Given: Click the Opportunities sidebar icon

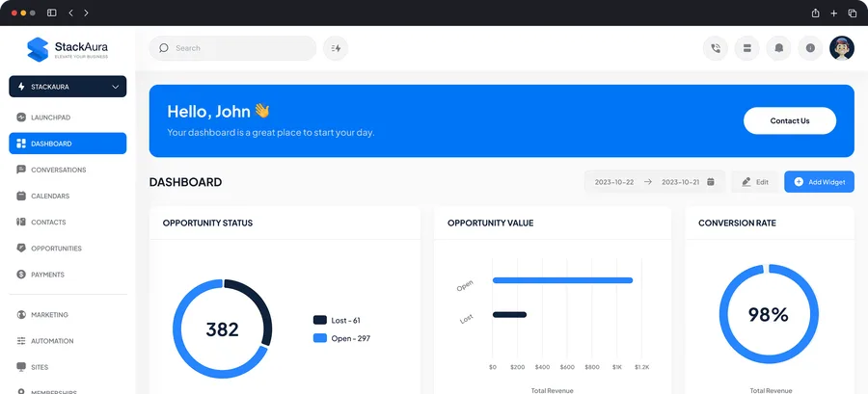Looking at the screenshot, I should (x=21, y=249).
